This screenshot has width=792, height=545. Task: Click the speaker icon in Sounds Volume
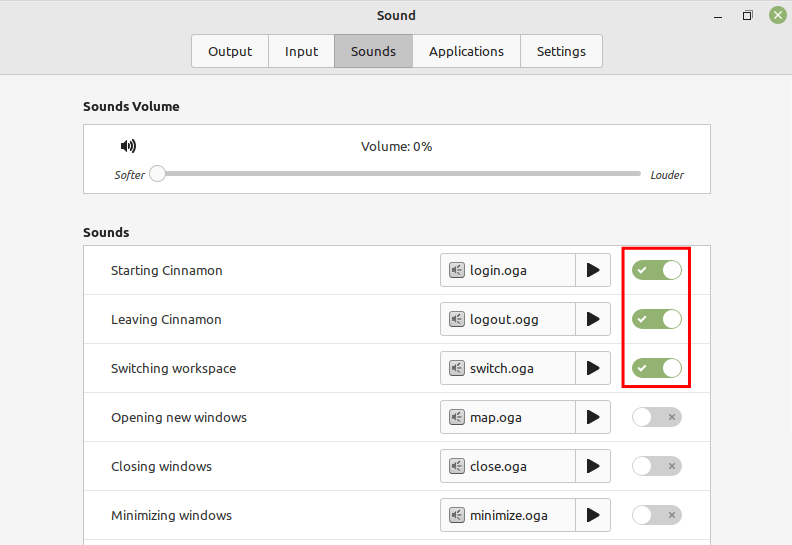(128, 146)
